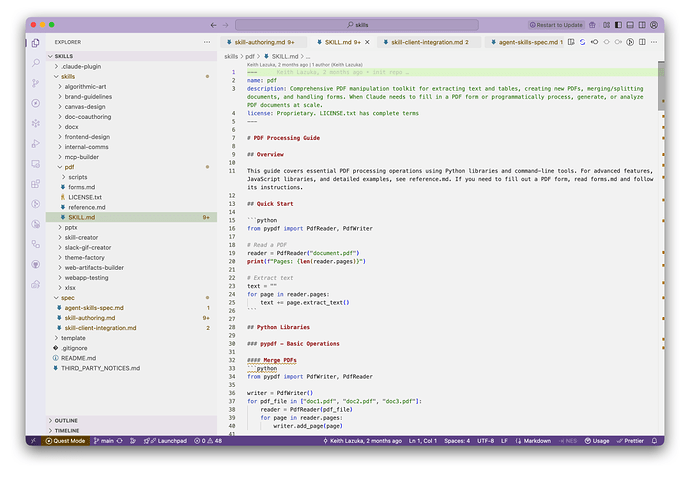Switch to agent-skills-spec.md tab
The width and height of the screenshot is (690, 479).
[x=524, y=42]
